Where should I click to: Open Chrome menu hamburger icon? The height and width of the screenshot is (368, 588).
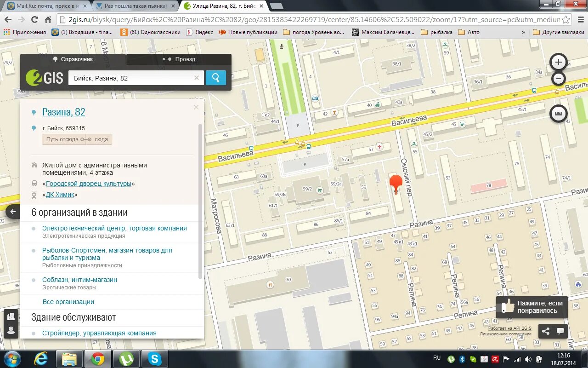(580, 19)
